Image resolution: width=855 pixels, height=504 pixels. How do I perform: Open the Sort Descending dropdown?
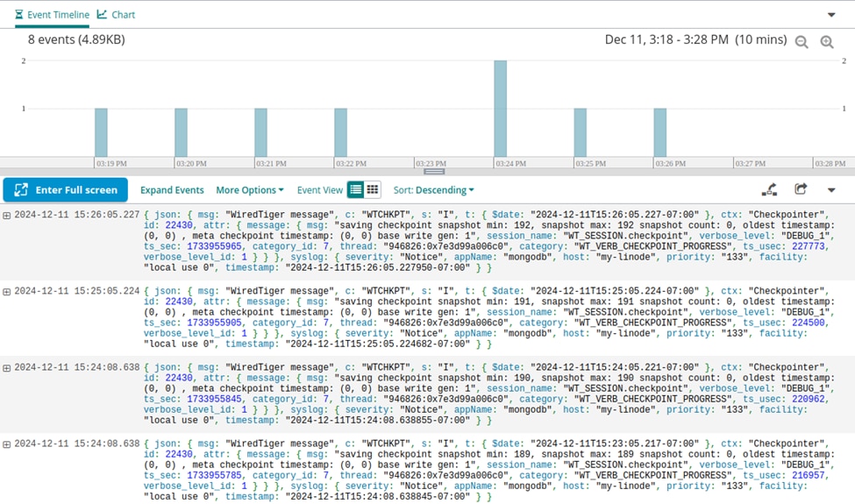[433, 190]
